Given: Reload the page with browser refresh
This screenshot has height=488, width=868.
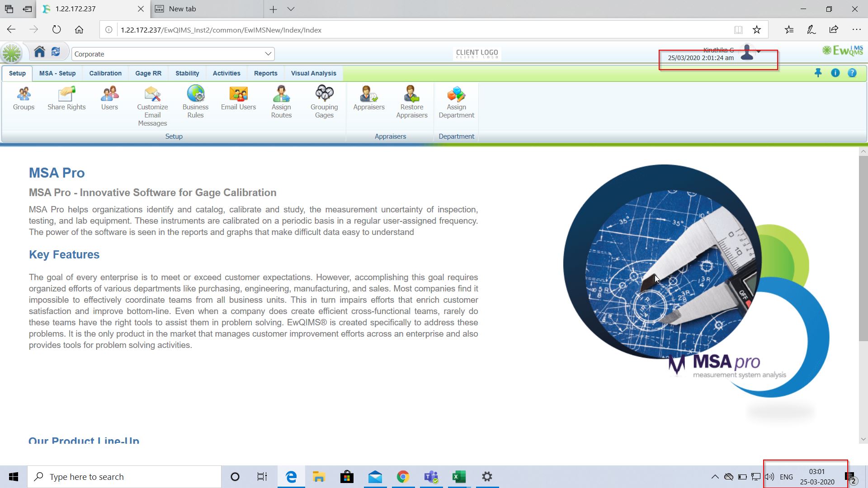Looking at the screenshot, I should point(57,30).
